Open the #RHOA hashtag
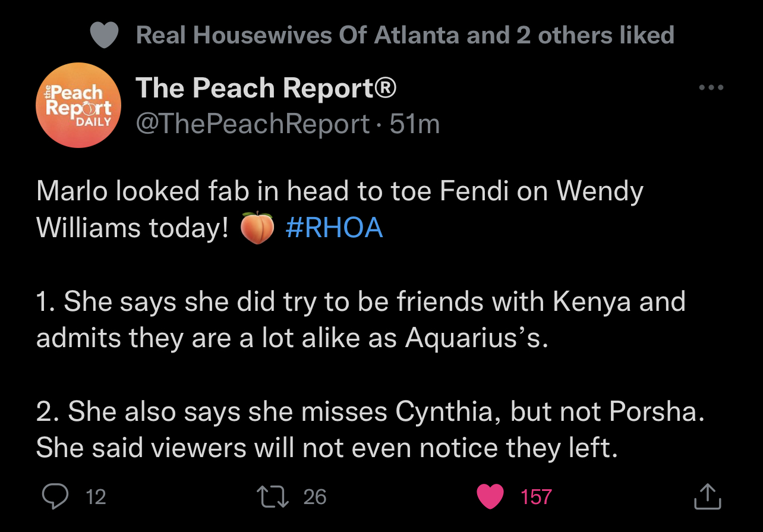 [x=334, y=228]
